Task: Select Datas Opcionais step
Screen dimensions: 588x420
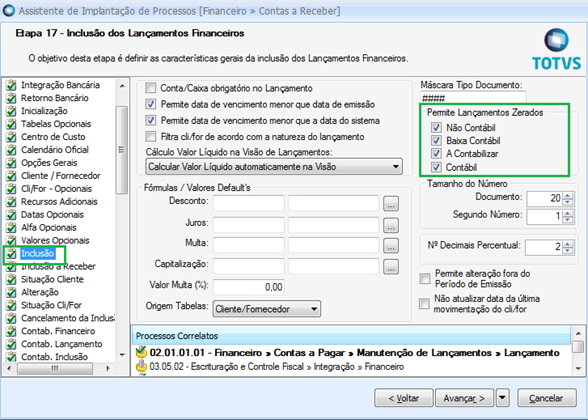Action: (x=52, y=215)
